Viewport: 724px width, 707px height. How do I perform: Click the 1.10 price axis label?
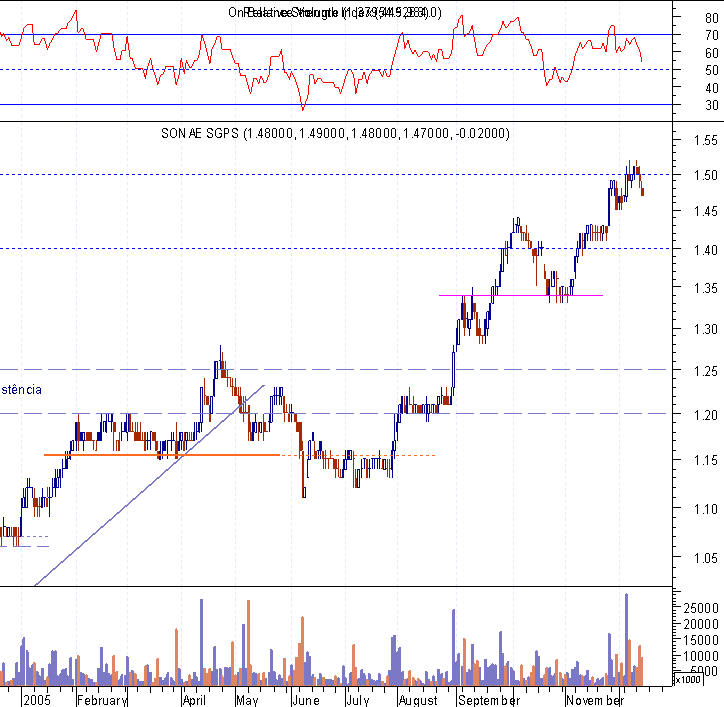click(x=706, y=509)
